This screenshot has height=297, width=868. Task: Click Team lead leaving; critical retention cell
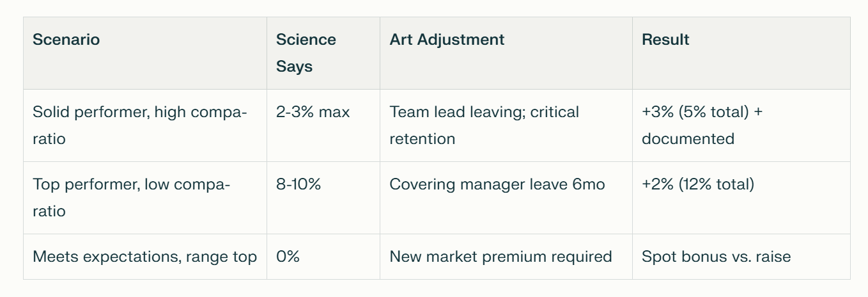point(506,125)
